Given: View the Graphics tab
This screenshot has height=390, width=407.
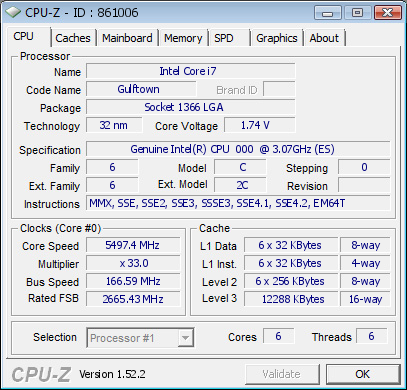Looking at the screenshot, I should (277, 38).
